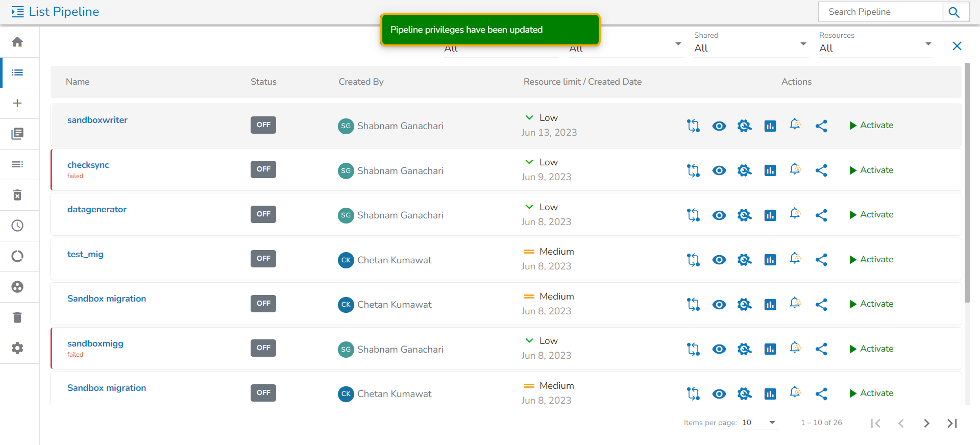Image resolution: width=980 pixels, height=445 pixels.
Task: Activate the datagenerator pipeline
Action: pyautogui.click(x=871, y=215)
